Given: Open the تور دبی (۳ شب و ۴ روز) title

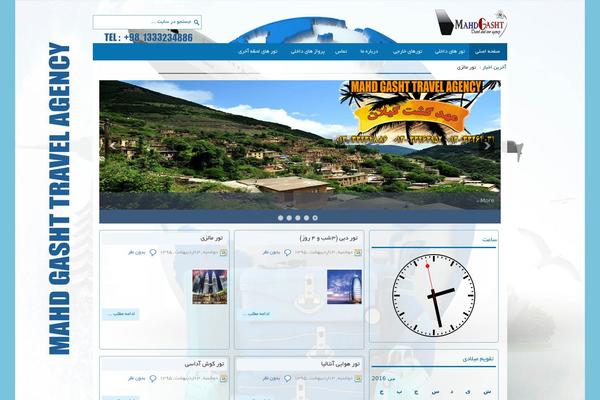Looking at the screenshot, I should [329, 238].
